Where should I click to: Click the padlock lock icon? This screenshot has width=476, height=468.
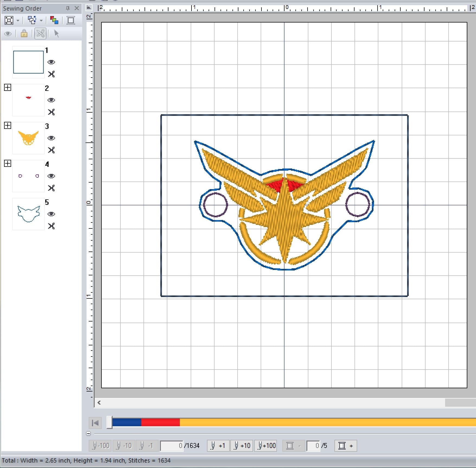point(24,34)
